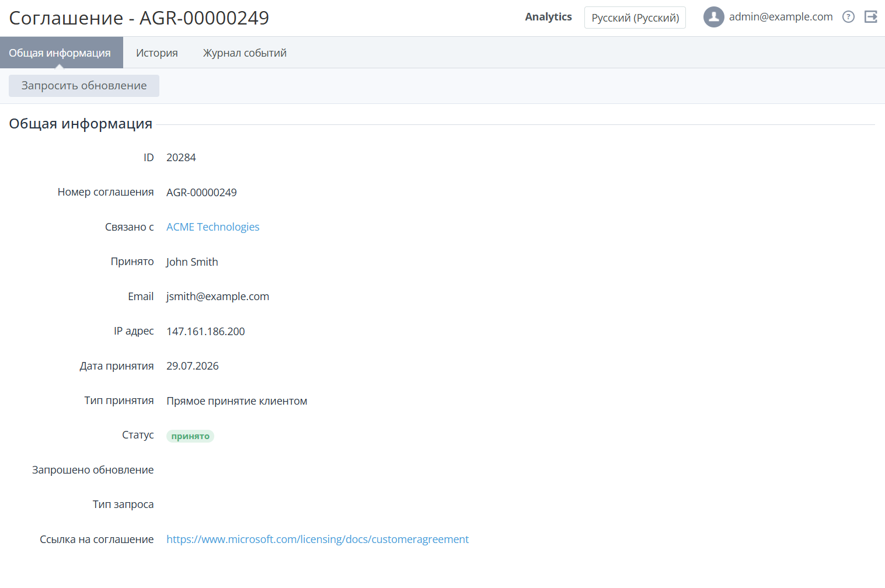
Task: Open the Microsoft customer agreement URL
Action: (318, 540)
